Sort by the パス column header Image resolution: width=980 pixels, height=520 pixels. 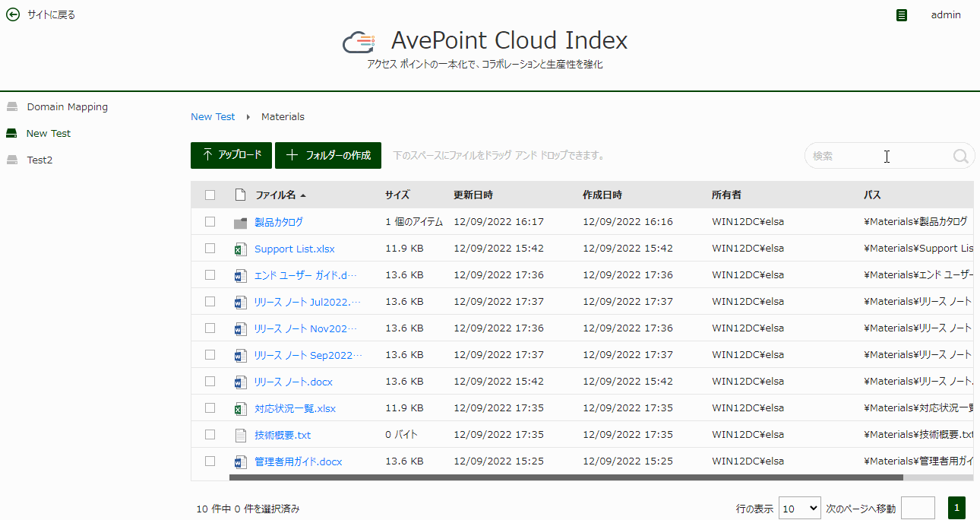pyautogui.click(x=872, y=195)
